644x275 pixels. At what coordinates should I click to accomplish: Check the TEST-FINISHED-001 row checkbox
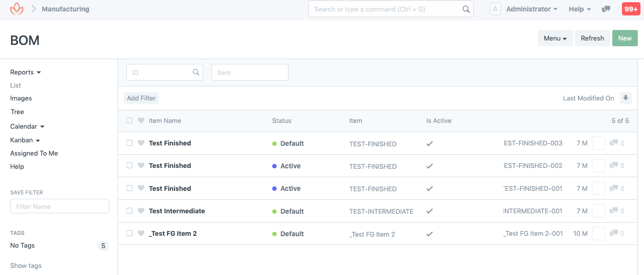129,188
